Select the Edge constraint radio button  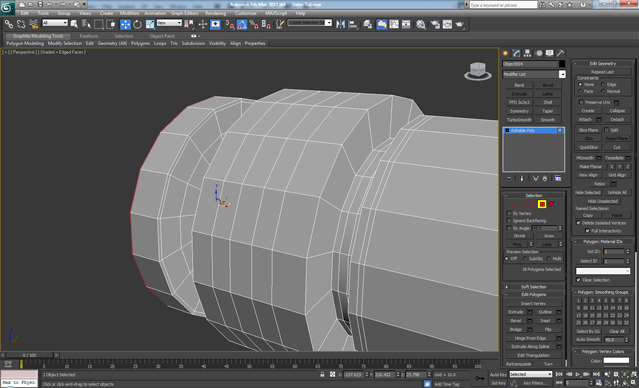click(603, 84)
